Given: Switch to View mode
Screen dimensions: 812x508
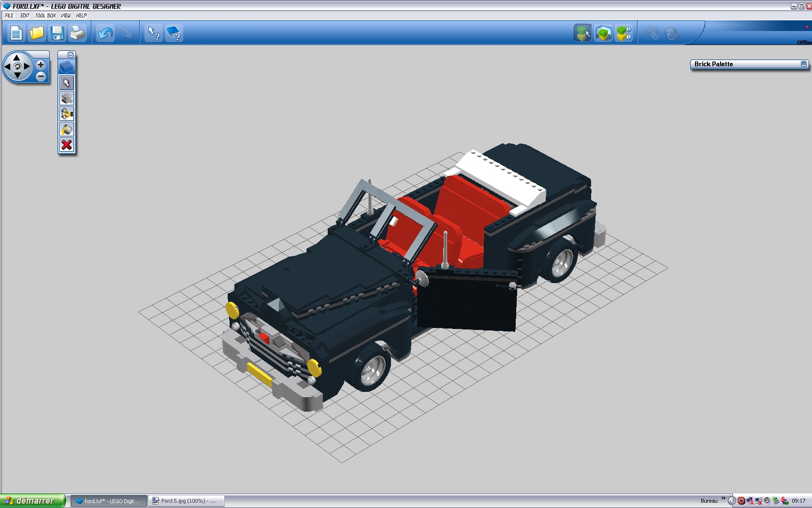Looking at the screenshot, I should 603,33.
